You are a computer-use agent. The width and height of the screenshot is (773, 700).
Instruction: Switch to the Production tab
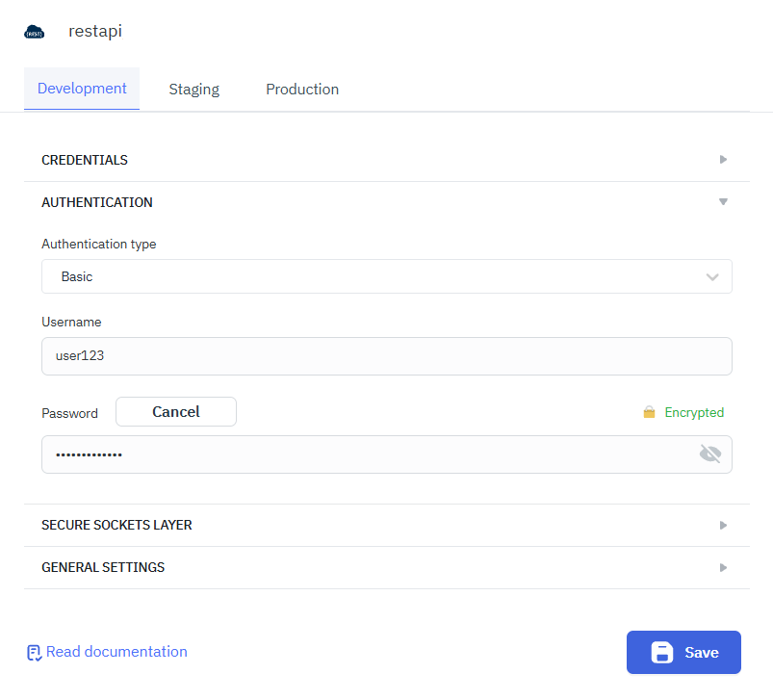point(302,89)
